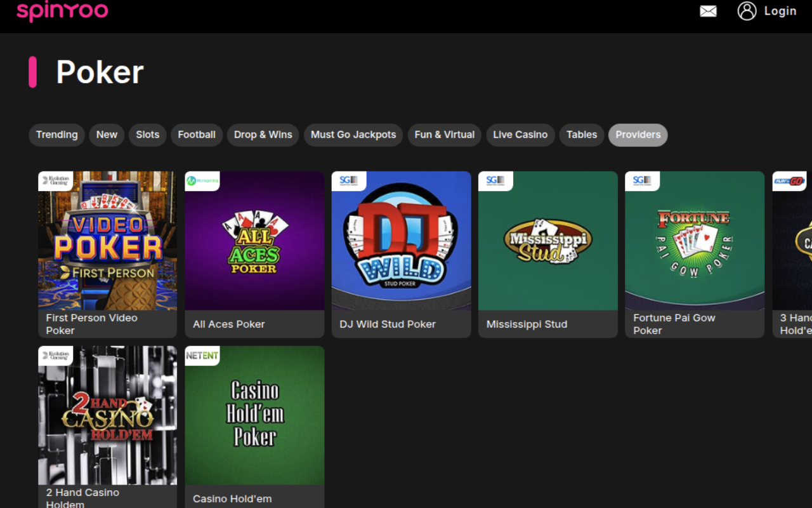Open 2 Hand Casino Holdem thumbnail
Image resolution: width=812 pixels, height=508 pixels.
click(107, 415)
